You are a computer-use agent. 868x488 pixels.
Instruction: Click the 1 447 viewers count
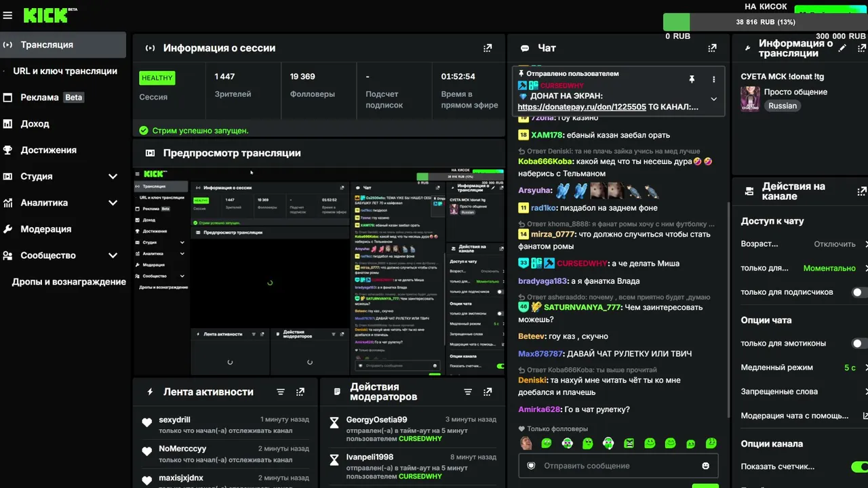click(224, 77)
